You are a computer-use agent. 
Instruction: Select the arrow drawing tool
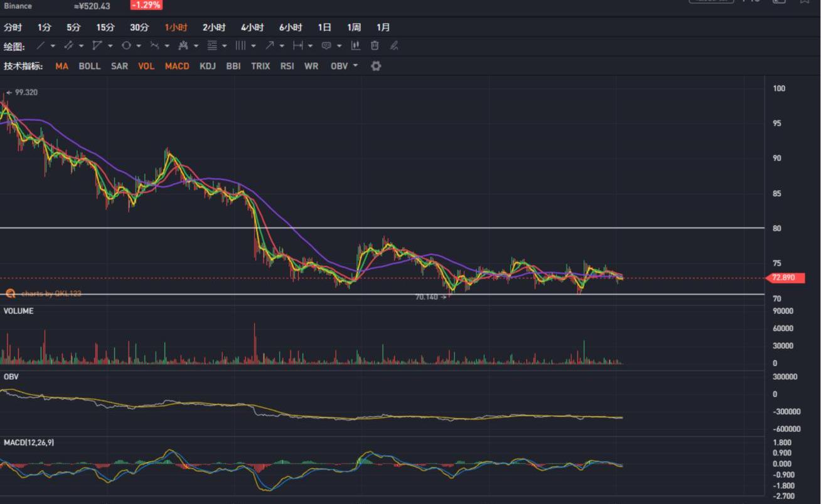click(x=269, y=46)
